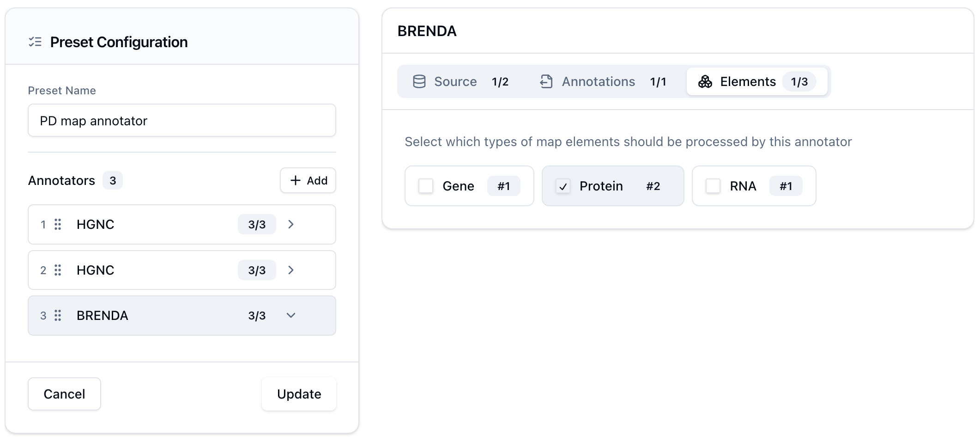
Task: Click the Annotators count badge
Action: 113,180
